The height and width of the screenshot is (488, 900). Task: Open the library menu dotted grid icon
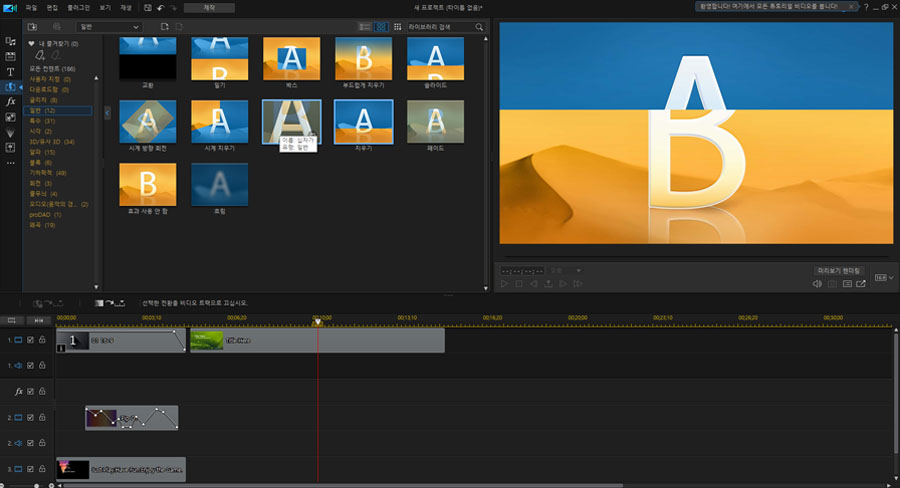tap(397, 27)
